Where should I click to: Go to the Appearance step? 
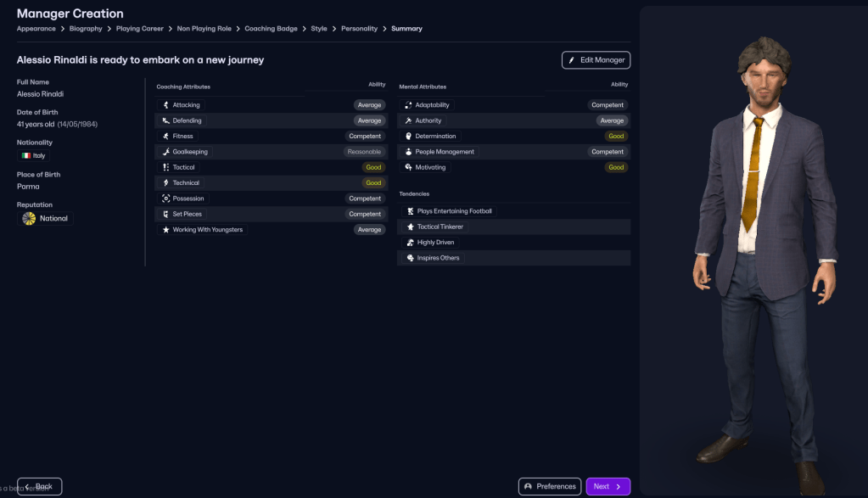36,29
